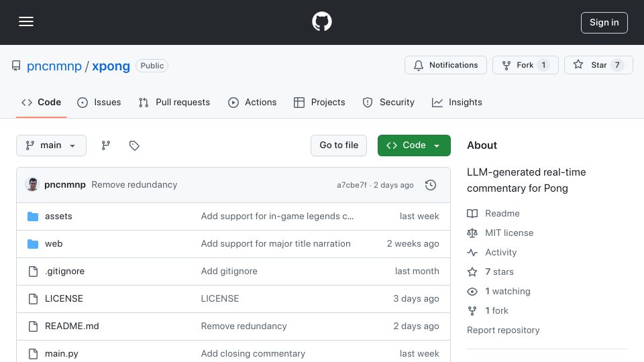Open the hamburger navigation menu
The image size is (644, 362).
tap(26, 21)
